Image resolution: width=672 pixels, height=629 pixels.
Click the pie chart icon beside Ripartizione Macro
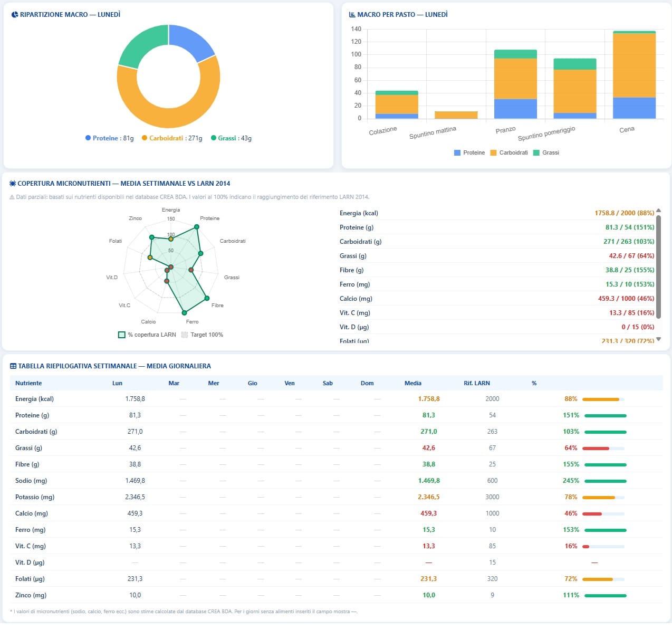click(15, 15)
